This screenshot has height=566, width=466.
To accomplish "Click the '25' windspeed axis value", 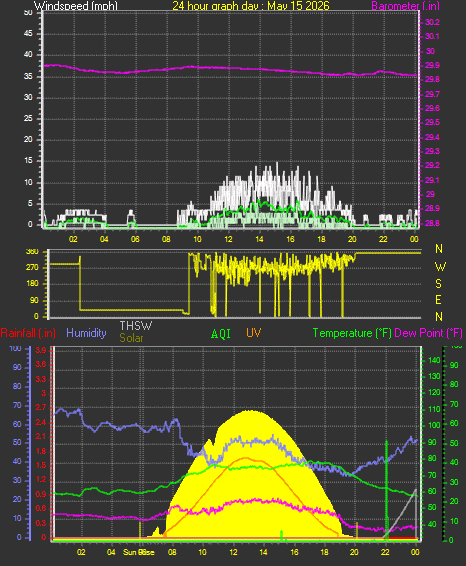I will click(28, 118).
